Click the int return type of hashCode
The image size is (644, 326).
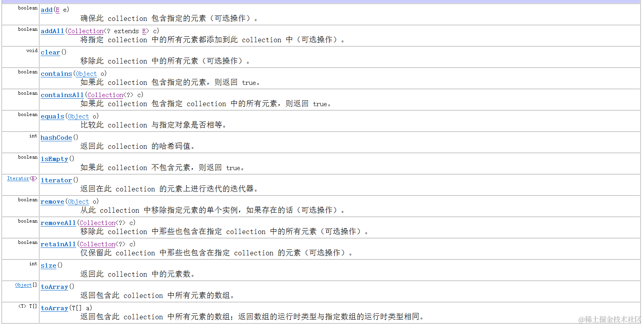33,136
